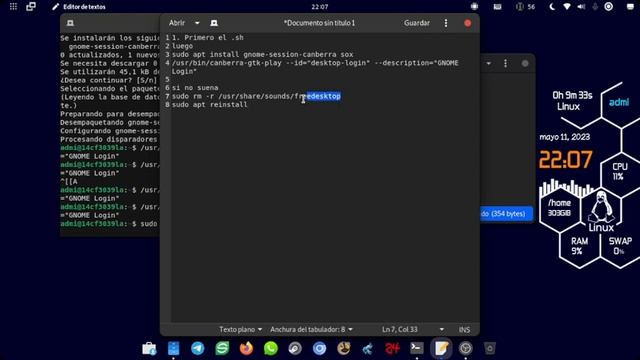This screenshot has width=640, height=360.
Task: Create a new document tab in editor
Action: tap(214, 23)
